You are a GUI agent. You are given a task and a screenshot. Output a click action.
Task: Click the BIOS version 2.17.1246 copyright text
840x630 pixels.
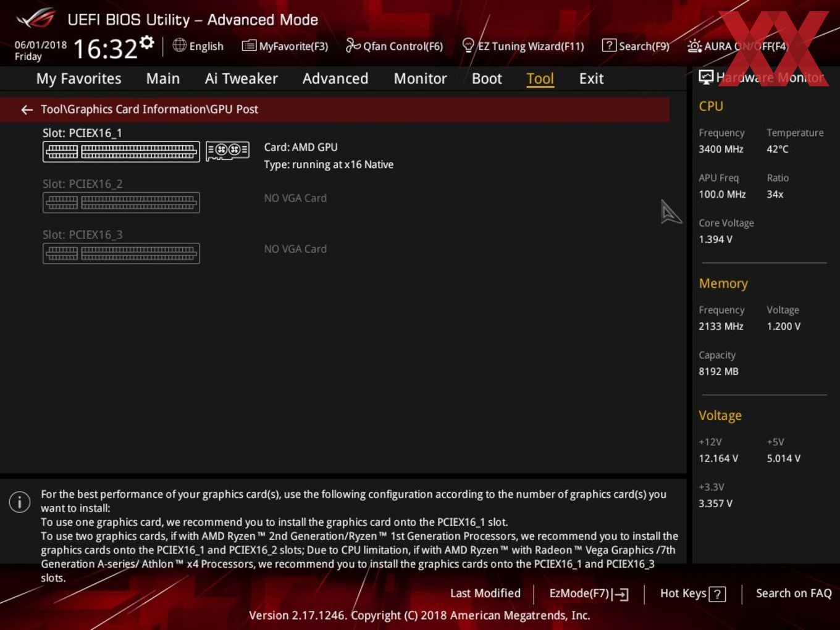419,615
